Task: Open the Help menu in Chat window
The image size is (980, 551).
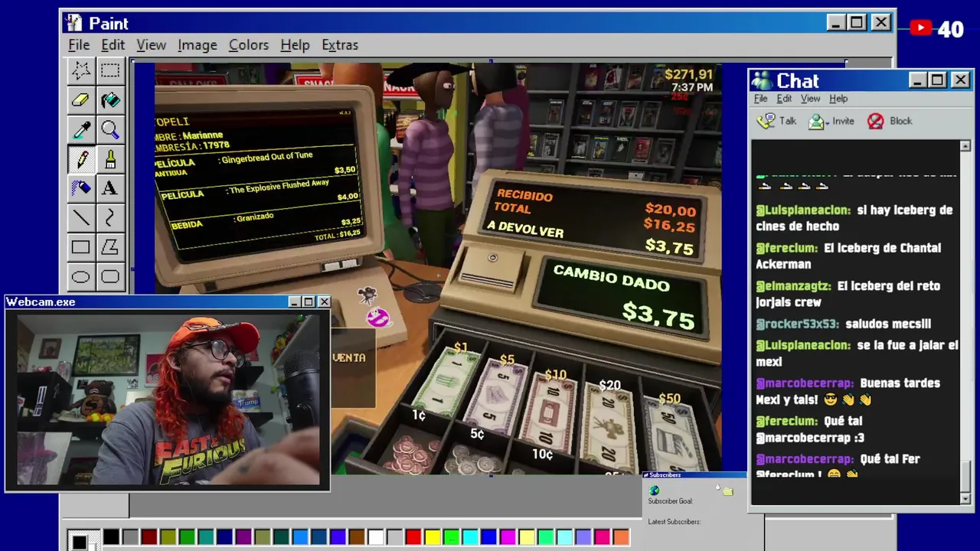Action: click(x=838, y=99)
